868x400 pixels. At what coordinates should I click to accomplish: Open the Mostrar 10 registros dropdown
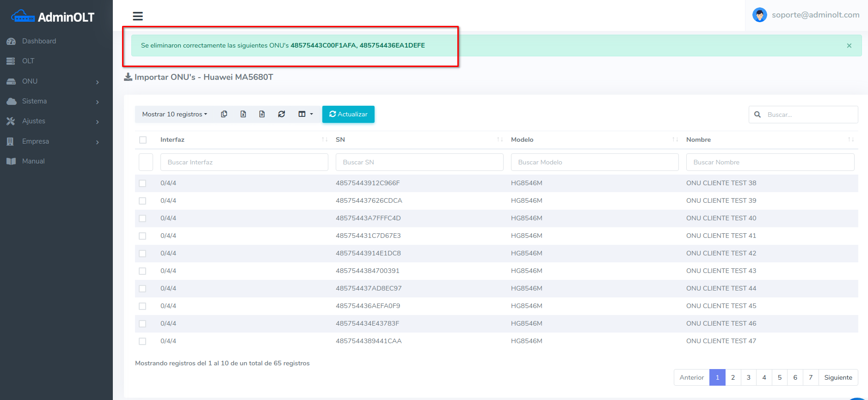[x=174, y=114]
